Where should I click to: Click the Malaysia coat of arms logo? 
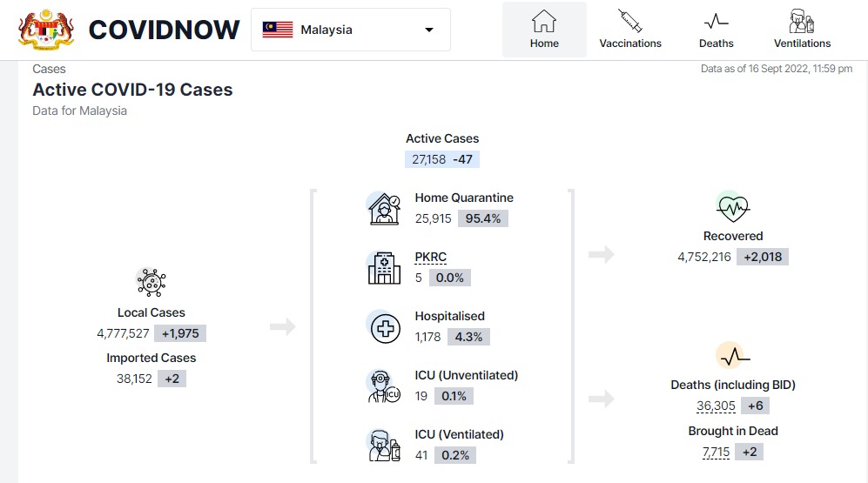(46, 30)
